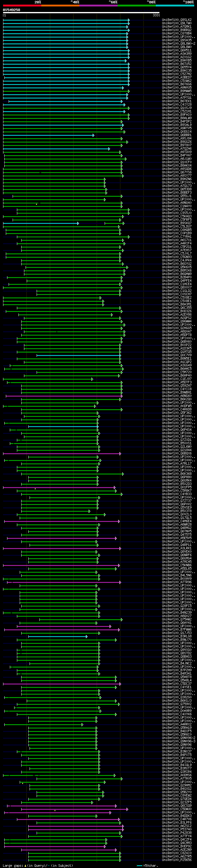The height and width of the screenshot is (868, 197).
Task: Click the UniRef100_B8A3M1 label
Action: [x=177, y=304]
